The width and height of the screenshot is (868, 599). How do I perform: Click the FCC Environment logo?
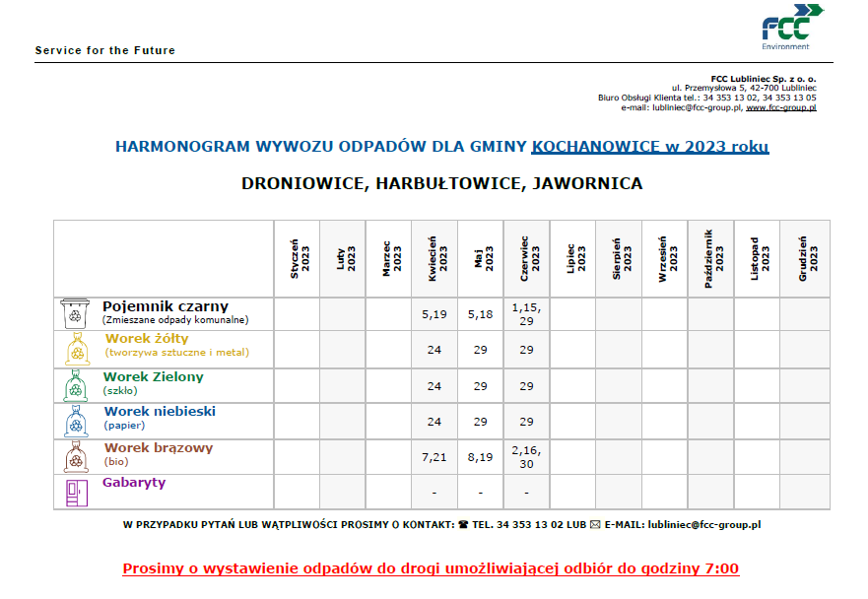[x=791, y=27]
